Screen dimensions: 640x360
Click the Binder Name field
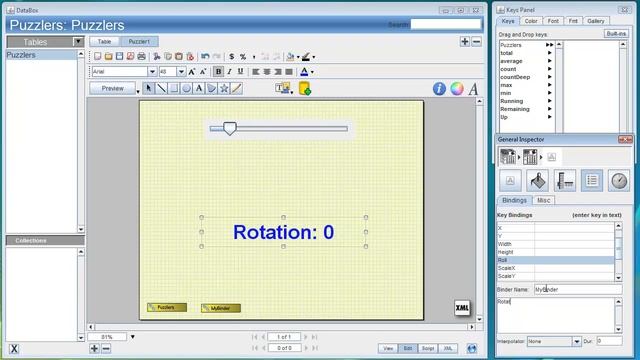(578, 289)
